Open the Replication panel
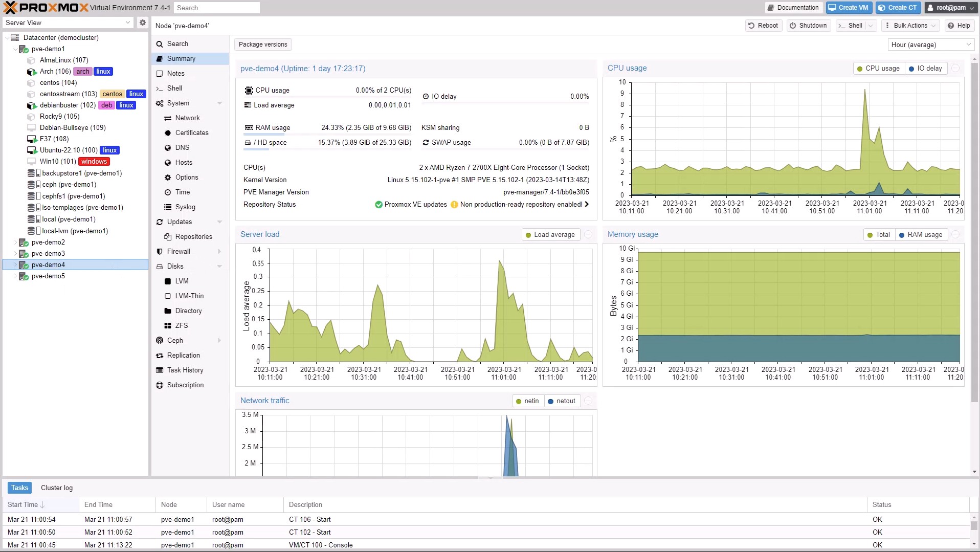980x552 pixels. coord(184,355)
